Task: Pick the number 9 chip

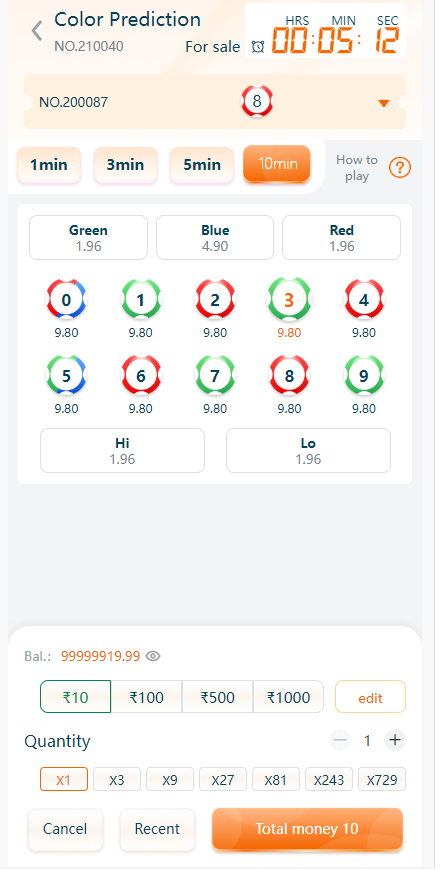Action: click(363, 376)
